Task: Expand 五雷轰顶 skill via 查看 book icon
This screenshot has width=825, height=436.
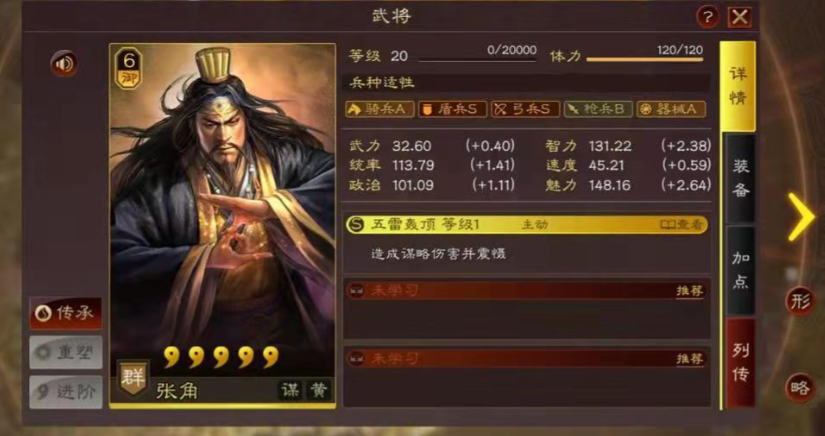Action: [681, 225]
